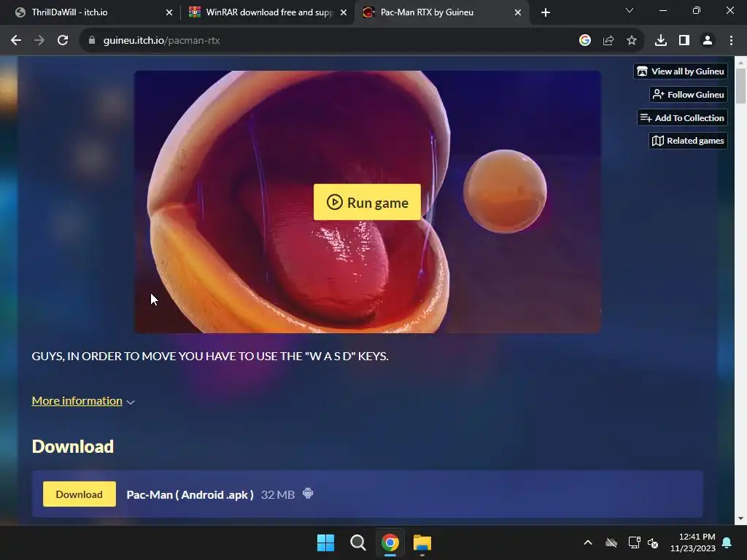Image resolution: width=747 pixels, height=560 pixels.
Task: Open the notifications bell
Action: point(727,542)
